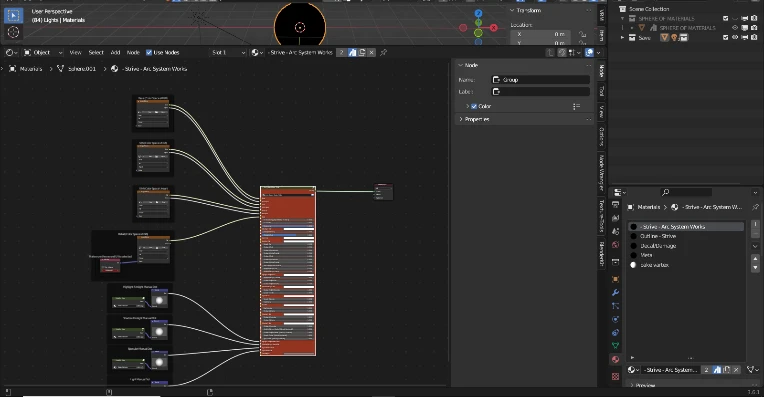Screen dimensions: 764x397
Task: Switch to the Options sidebar tab
Action: point(602,137)
